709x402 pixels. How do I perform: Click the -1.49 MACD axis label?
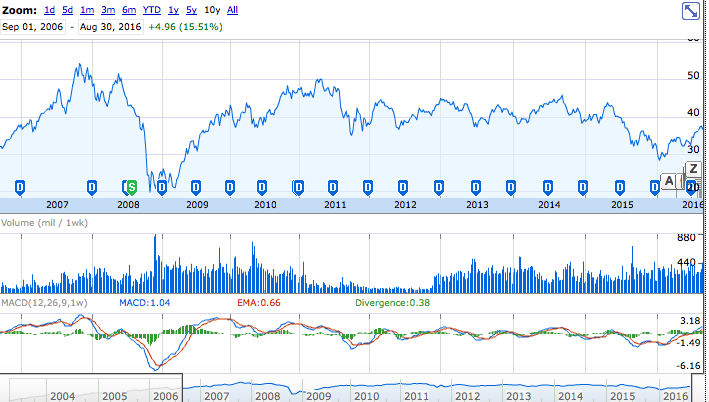pyautogui.click(x=689, y=343)
